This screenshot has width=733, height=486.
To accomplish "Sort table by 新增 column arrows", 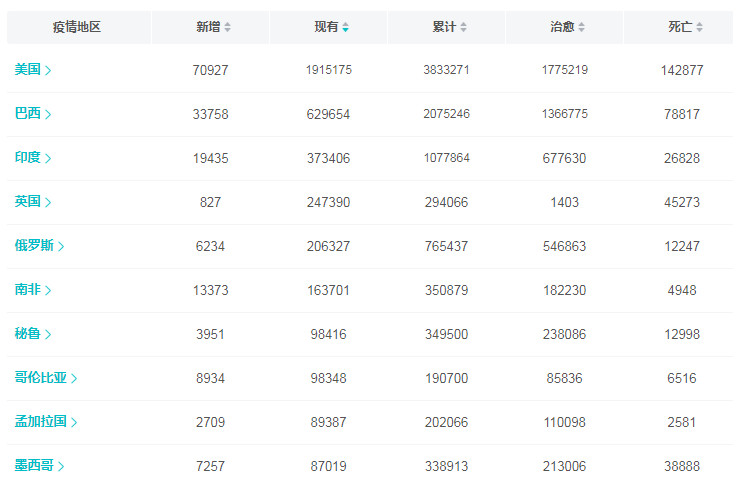I will coord(228,28).
